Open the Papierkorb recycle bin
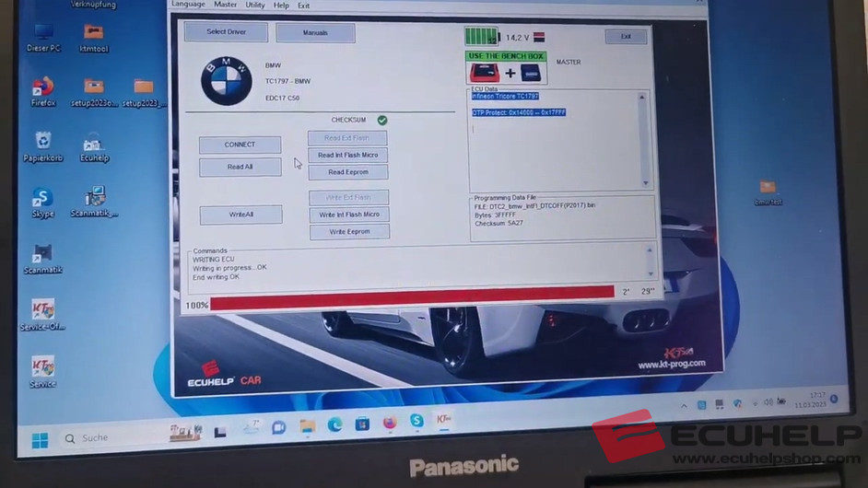The image size is (868, 488). click(43, 146)
